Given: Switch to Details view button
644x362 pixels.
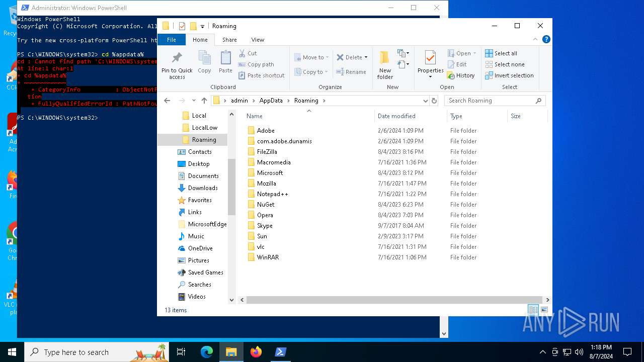Looking at the screenshot, I should pos(533,310).
